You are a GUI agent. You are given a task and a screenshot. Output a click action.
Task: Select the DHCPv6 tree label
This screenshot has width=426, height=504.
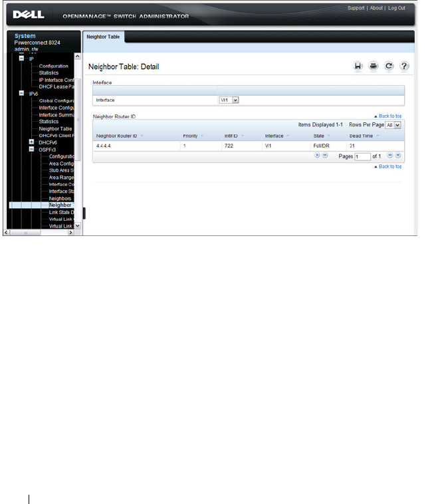point(48,142)
